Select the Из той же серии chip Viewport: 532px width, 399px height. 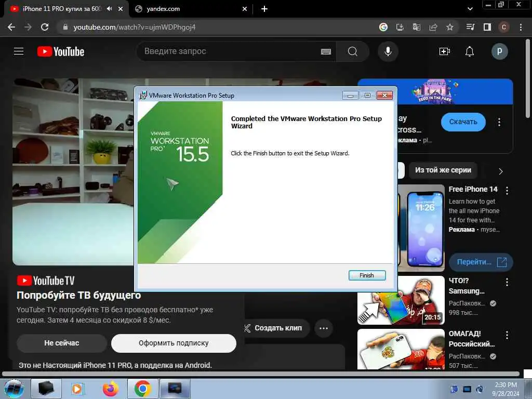443,170
